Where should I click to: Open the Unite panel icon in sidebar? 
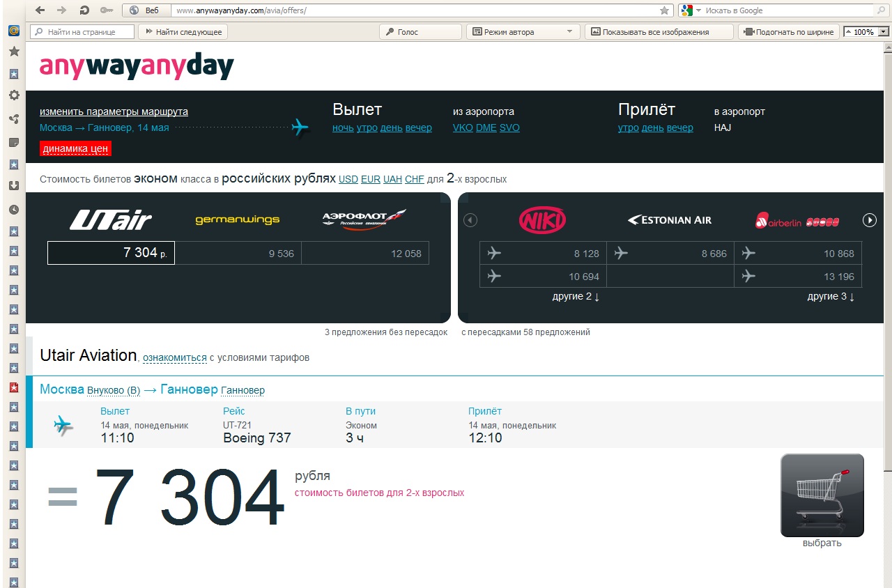coord(13,119)
